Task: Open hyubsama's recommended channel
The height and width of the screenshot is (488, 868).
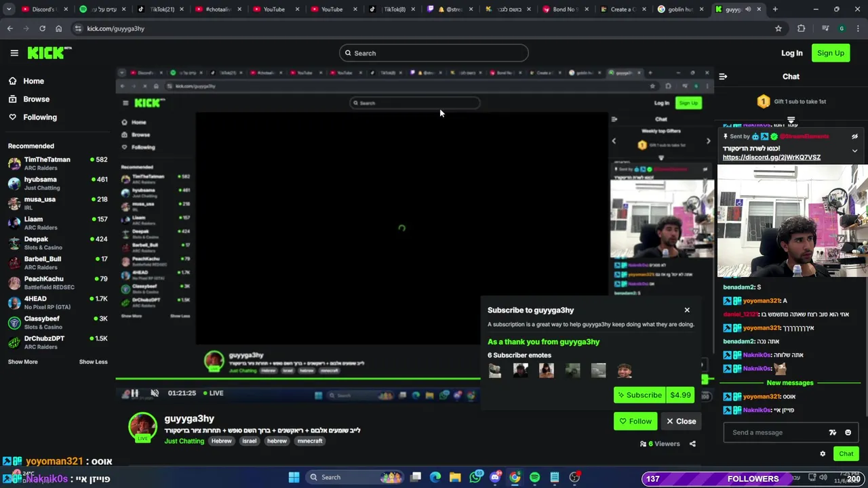Action: tap(58, 183)
